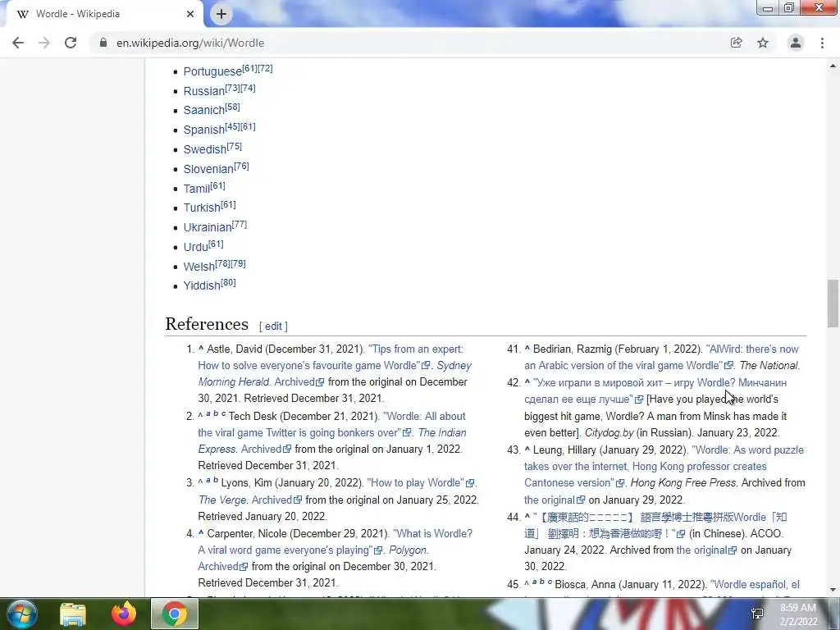
Task: Go back with the browser back arrow
Action: [x=18, y=43]
